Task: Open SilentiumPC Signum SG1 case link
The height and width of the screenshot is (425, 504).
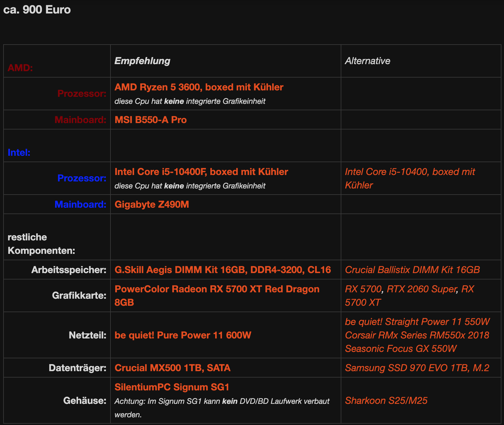Action: pyautogui.click(x=172, y=387)
